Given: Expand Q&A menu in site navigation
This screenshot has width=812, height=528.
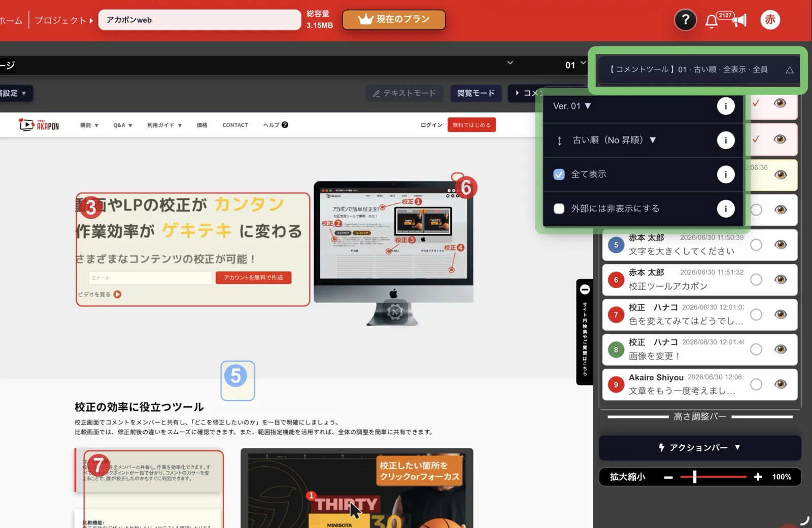Looking at the screenshot, I should 123,125.
